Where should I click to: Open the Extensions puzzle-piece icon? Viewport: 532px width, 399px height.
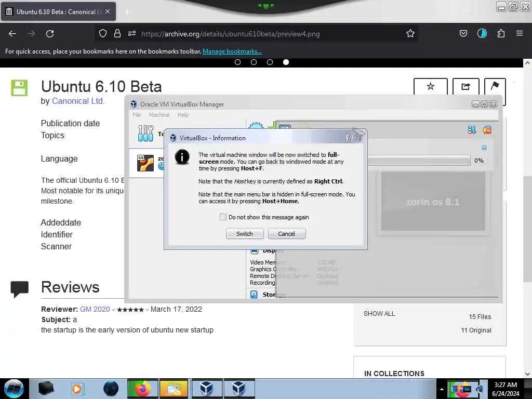point(501,33)
